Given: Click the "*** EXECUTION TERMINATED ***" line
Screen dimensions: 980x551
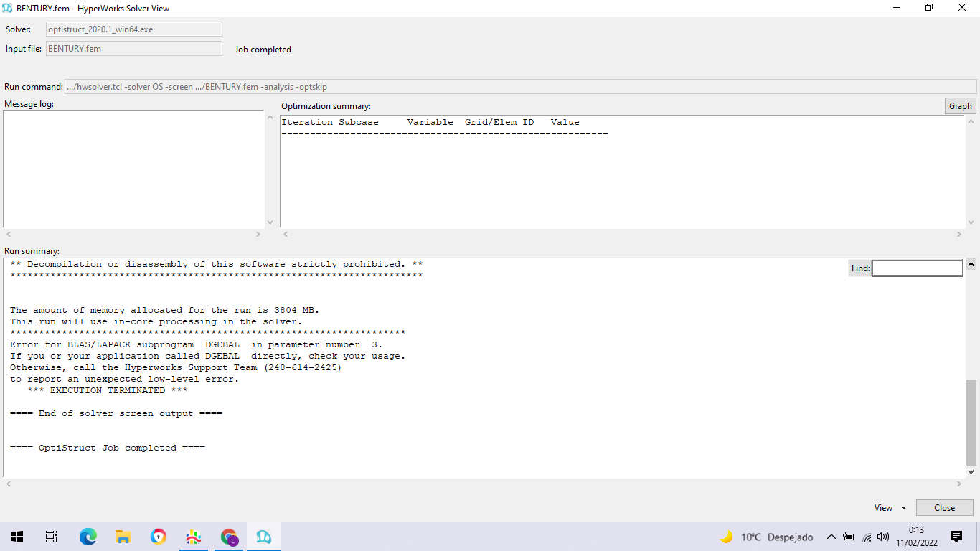Looking at the screenshot, I should pos(108,390).
